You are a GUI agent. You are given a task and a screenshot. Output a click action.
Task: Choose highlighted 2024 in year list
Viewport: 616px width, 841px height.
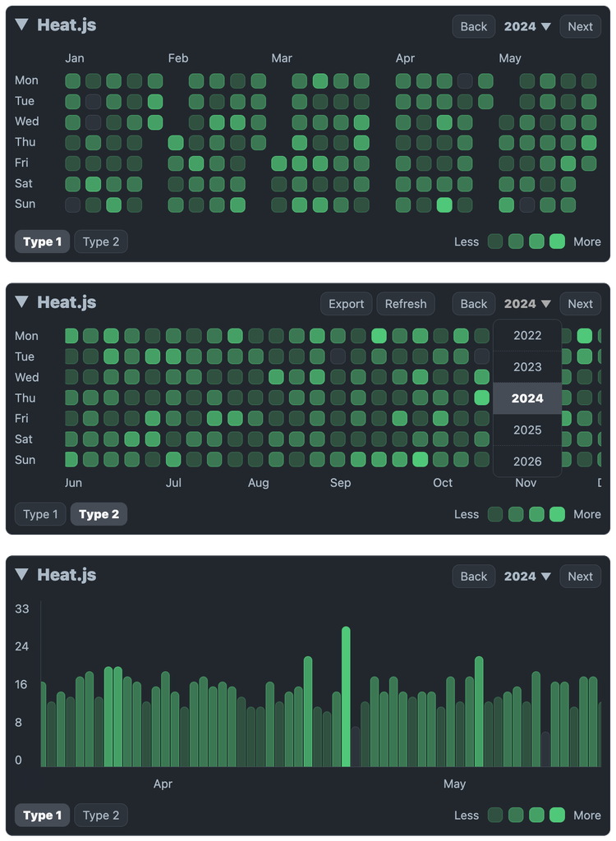(x=527, y=398)
